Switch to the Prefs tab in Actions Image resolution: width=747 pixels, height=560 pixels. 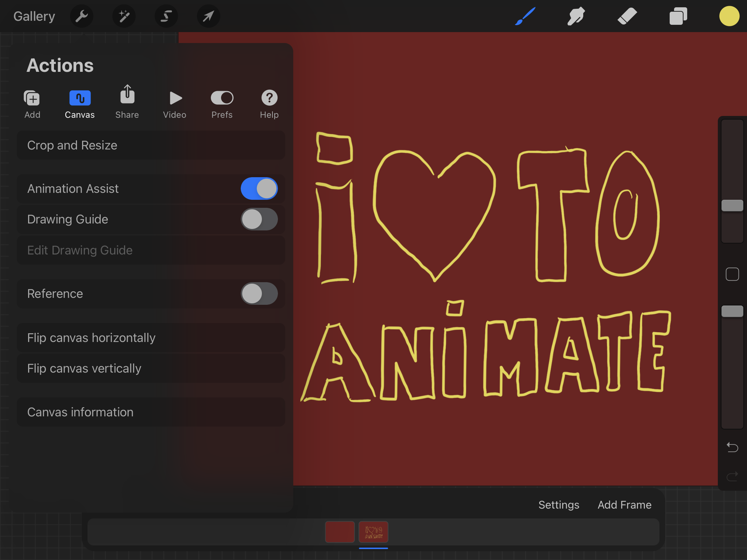pos(222,105)
